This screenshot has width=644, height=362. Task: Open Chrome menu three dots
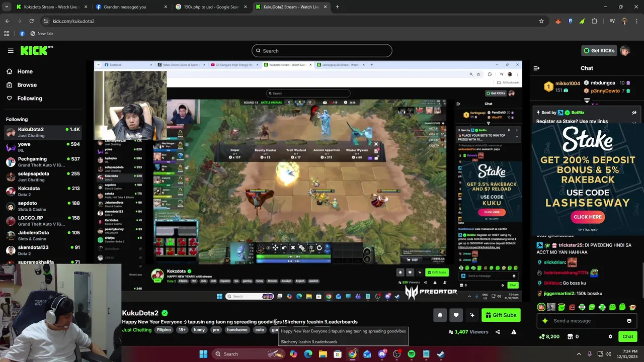point(635,21)
